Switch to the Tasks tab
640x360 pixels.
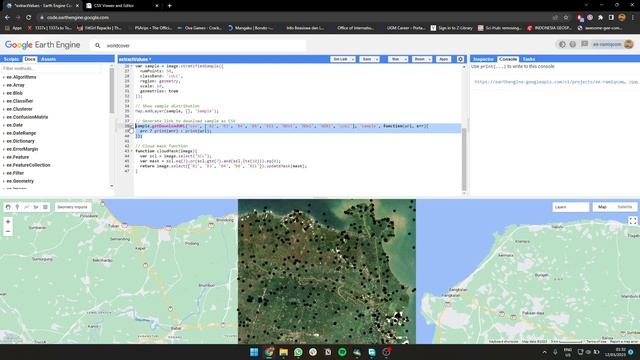529,59
